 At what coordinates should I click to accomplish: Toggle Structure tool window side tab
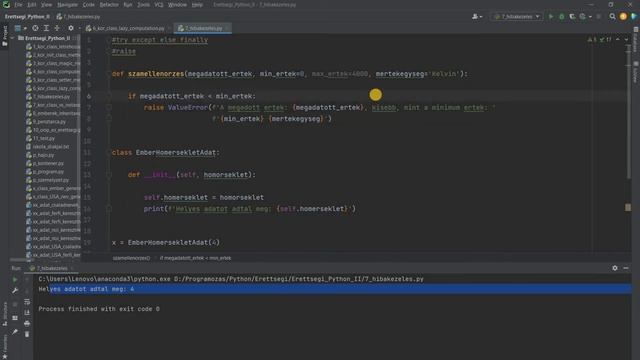pyautogui.click(x=4, y=314)
